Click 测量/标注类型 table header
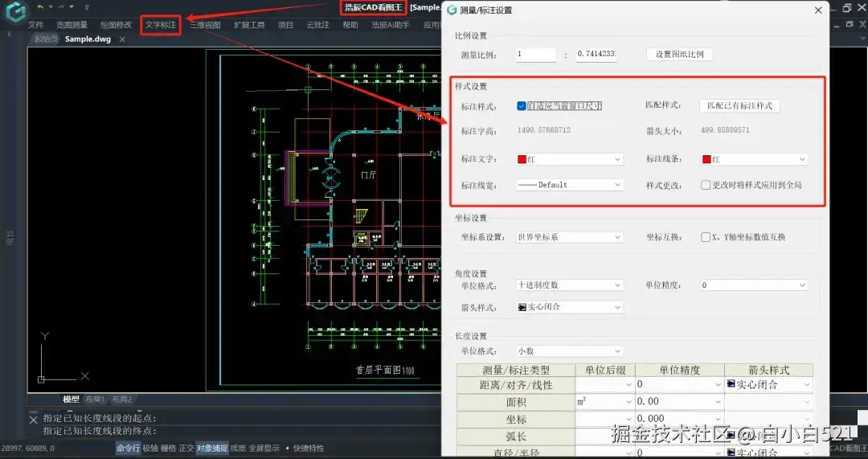 click(516, 370)
